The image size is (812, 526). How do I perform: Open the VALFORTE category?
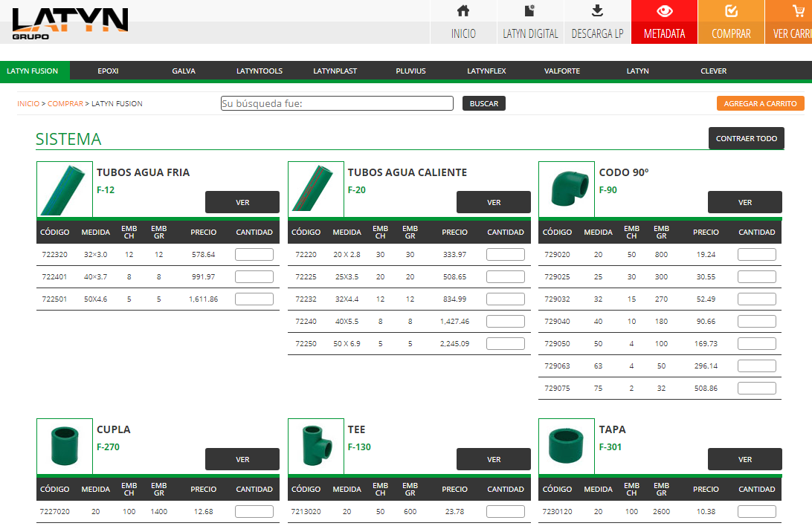[x=562, y=71]
